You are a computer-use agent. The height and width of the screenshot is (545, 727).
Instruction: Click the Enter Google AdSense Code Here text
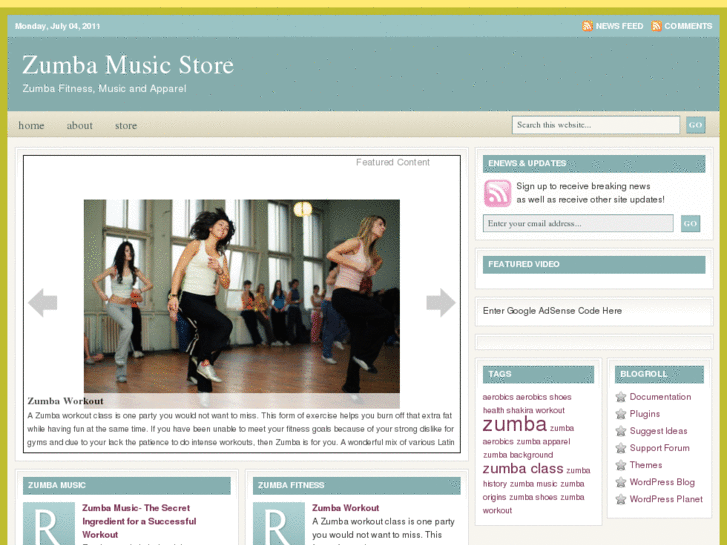click(x=552, y=311)
